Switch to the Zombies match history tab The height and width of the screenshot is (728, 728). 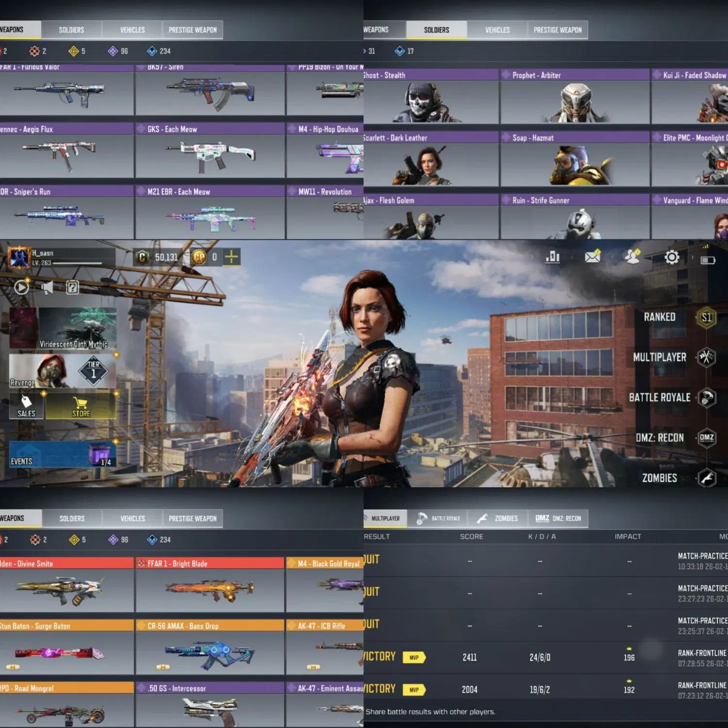coord(497,518)
